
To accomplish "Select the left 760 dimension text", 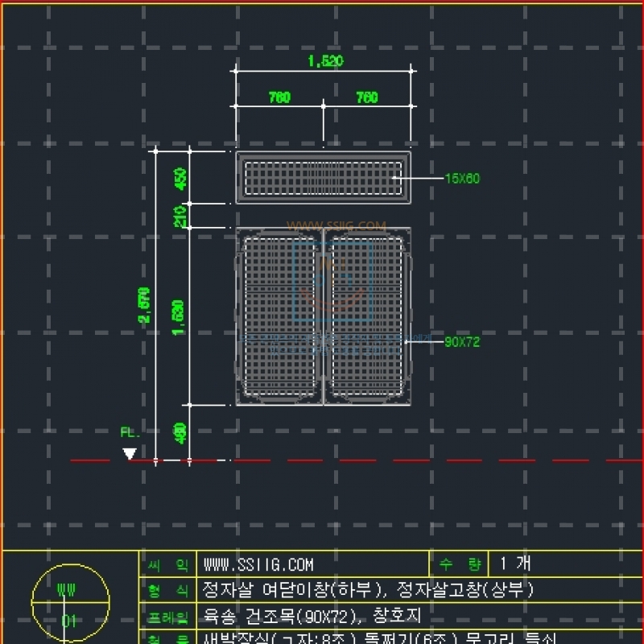I will click(279, 98).
